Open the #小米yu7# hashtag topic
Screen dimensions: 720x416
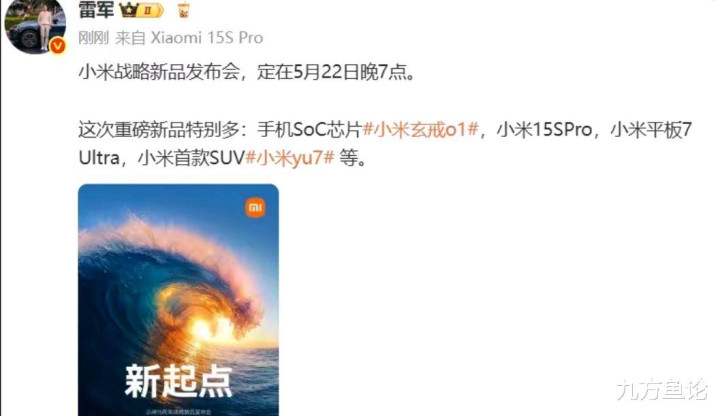[290, 158]
